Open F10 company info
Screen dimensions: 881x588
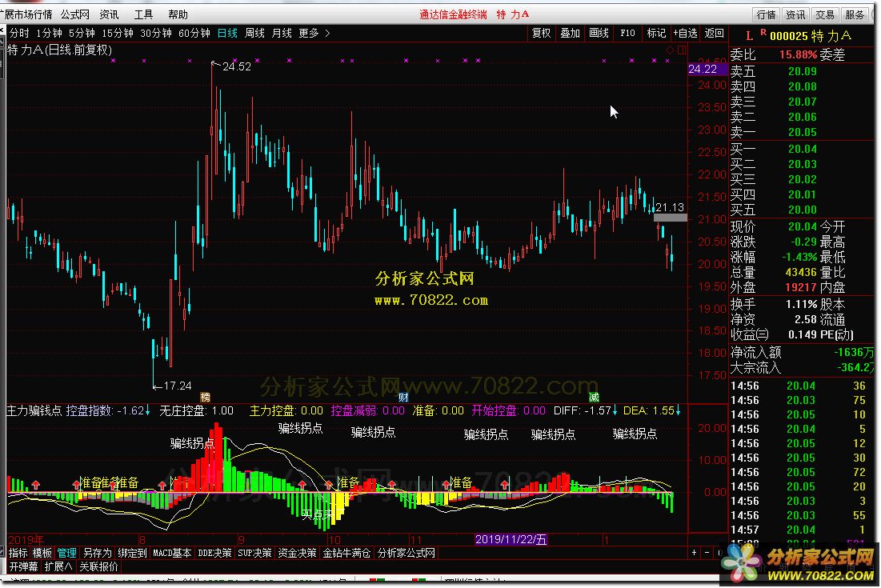click(x=627, y=33)
